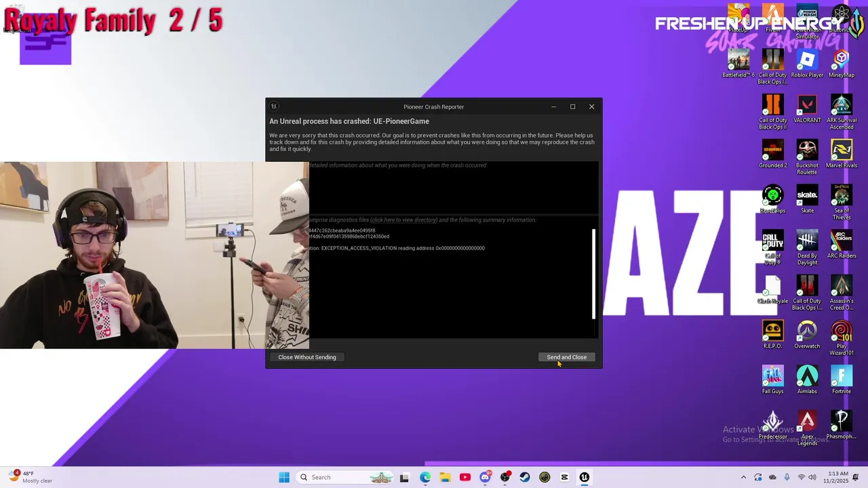Open Discord from the taskbar

coord(485,477)
